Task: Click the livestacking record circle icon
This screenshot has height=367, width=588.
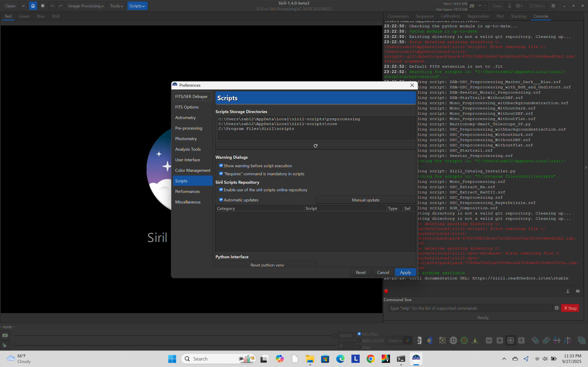Action: click(43, 6)
